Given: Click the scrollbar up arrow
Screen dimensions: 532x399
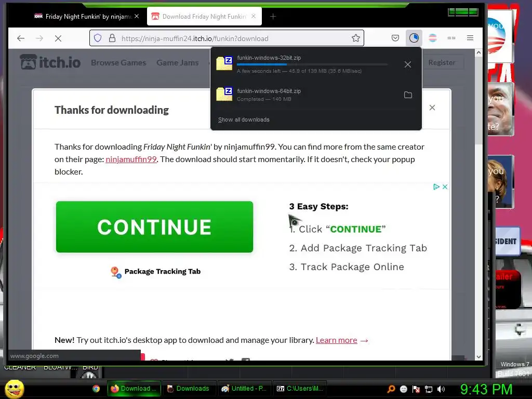Looking at the screenshot, I should (x=478, y=52).
